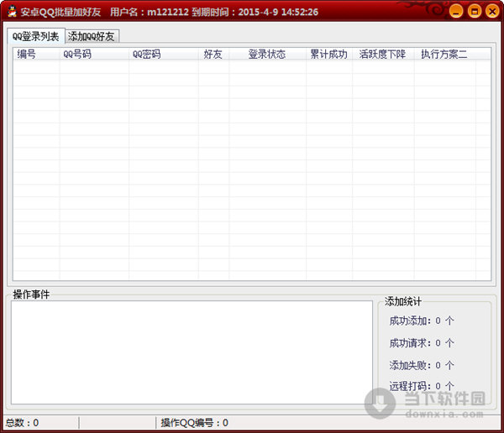Click the 总数：0 status bar entry

[x=22, y=423]
